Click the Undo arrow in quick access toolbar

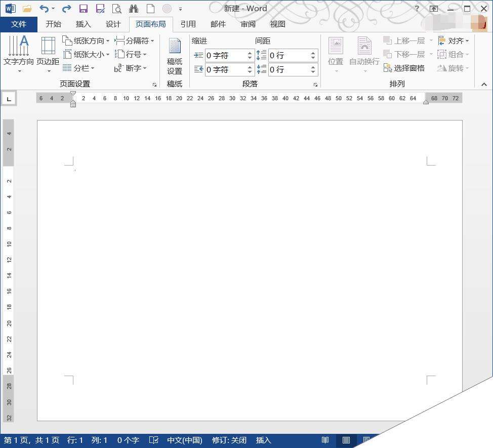point(44,9)
